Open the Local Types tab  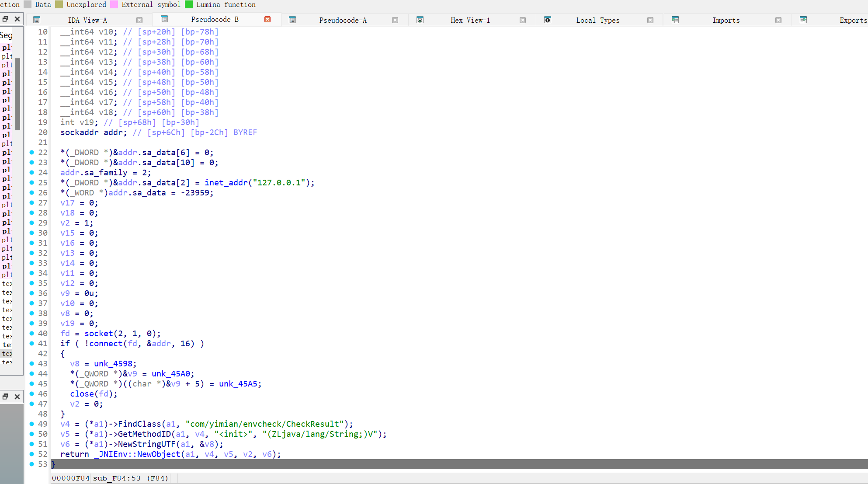(597, 20)
